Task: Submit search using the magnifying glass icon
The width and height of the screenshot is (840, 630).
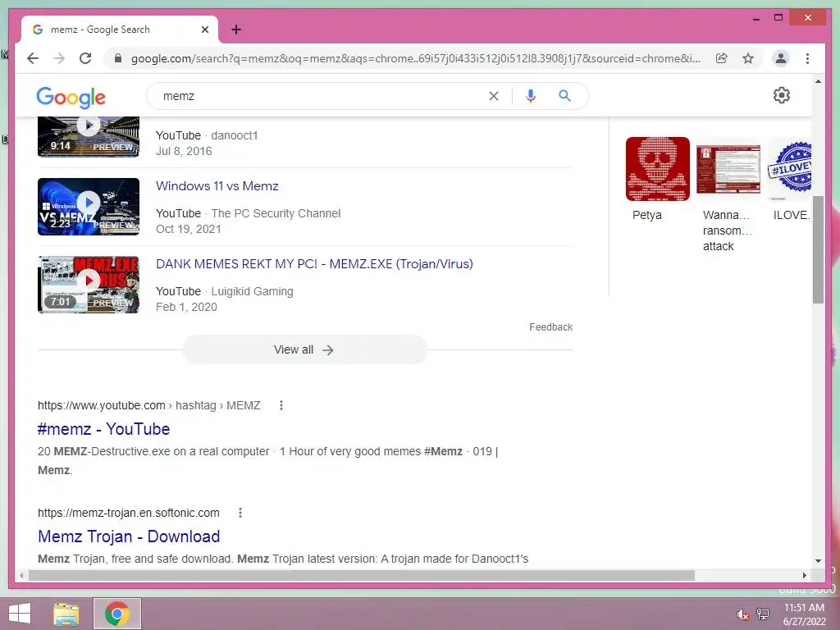Action: (564, 96)
